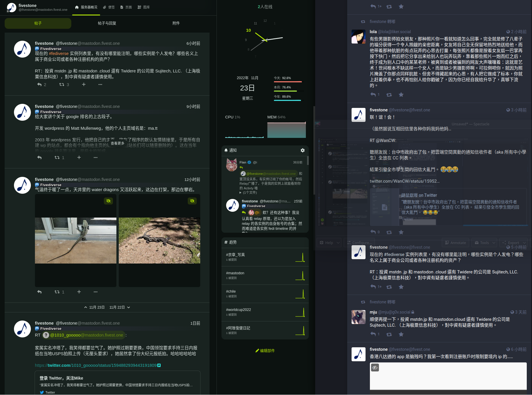
Task: Add reaction to water dragons post
Action: (79, 292)
